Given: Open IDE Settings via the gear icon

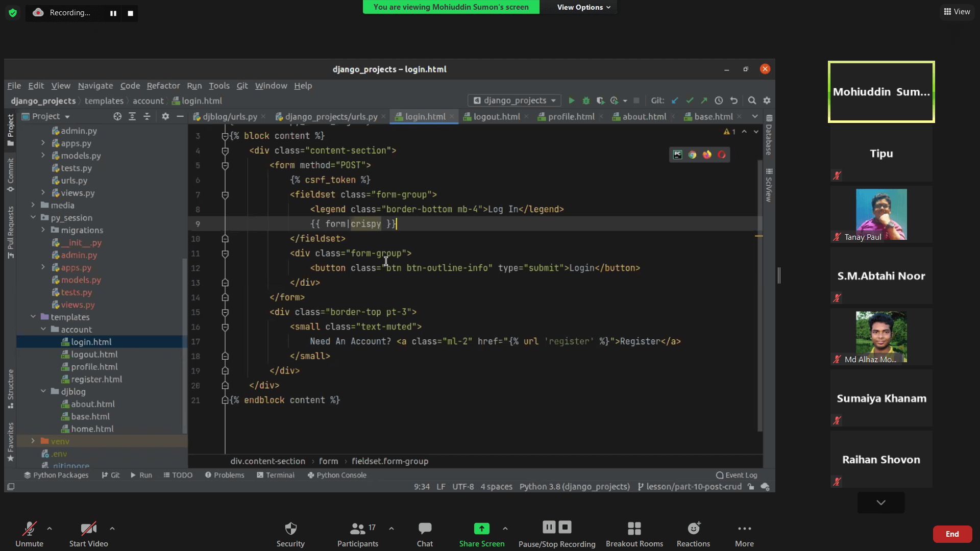Looking at the screenshot, I should [x=767, y=101].
